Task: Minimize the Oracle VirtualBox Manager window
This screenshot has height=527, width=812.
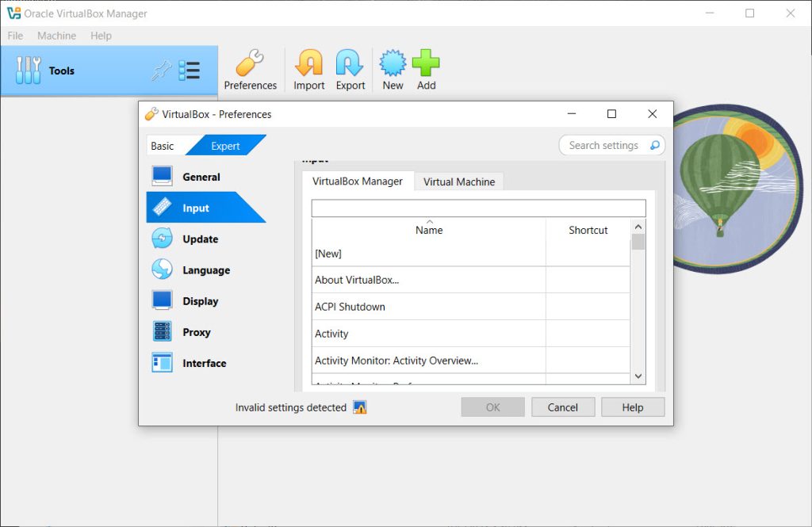Action: 710,13
